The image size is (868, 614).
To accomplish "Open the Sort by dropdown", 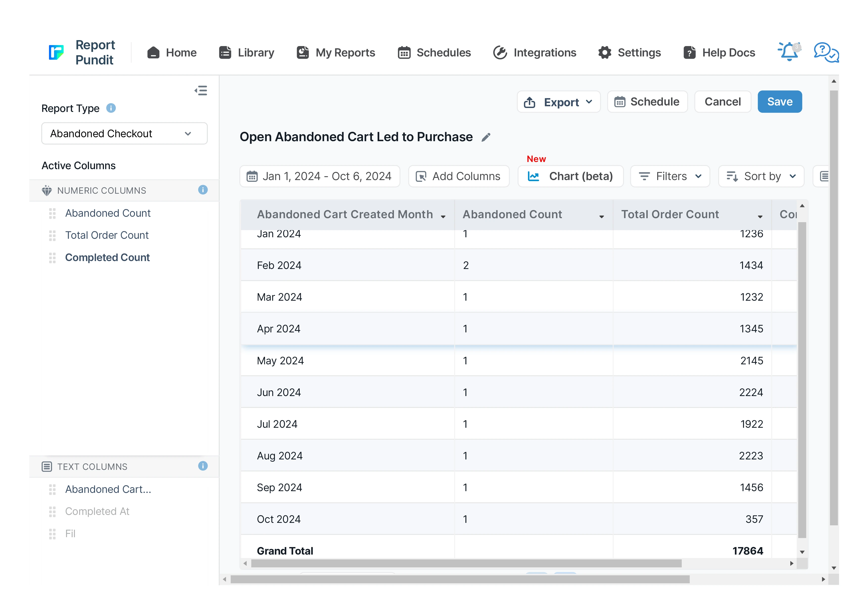I will [x=761, y=176].
